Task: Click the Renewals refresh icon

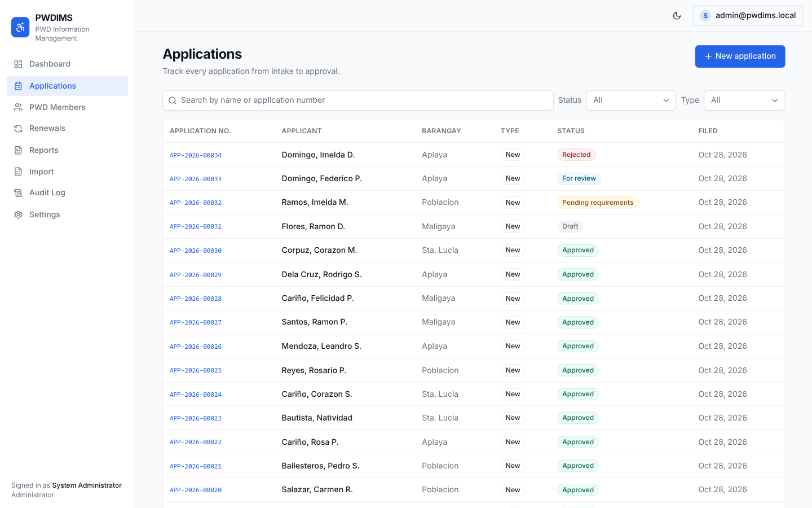Action: [18, 129]
